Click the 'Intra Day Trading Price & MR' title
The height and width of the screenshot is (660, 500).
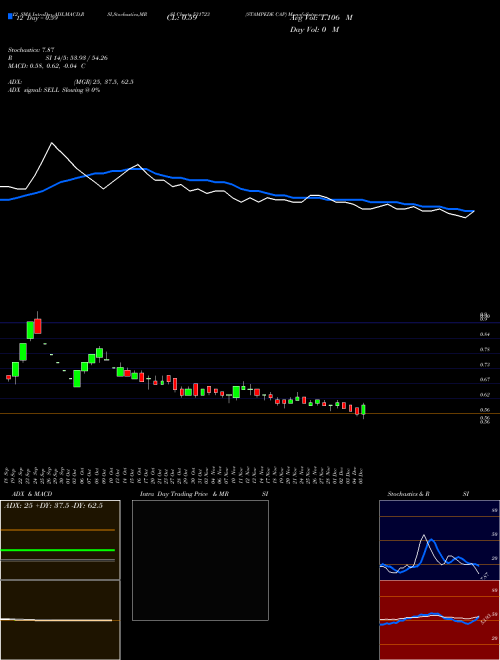(x=184, y=494)
